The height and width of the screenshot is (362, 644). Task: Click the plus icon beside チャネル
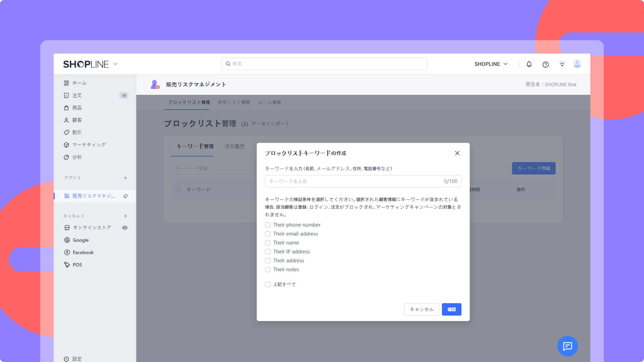[x=125, y=216]
